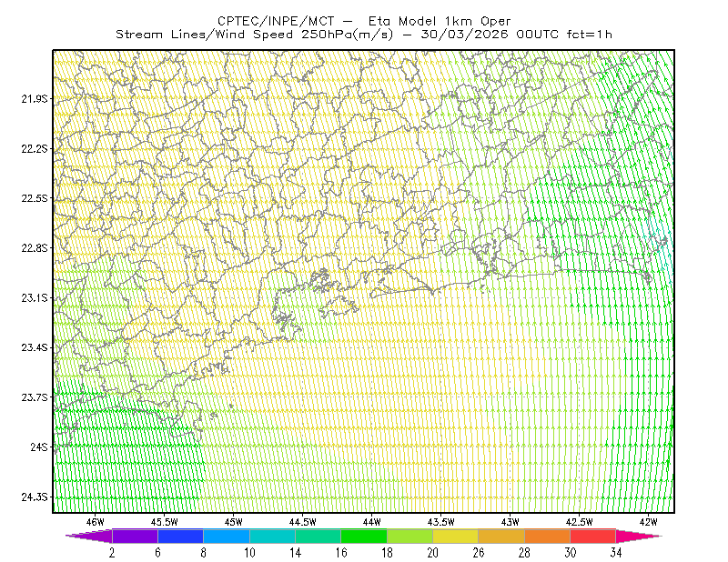728x562 pixels.
Task: Click the green legend segment between 16 and 18
Action: pyautogui.click(x=364, y=536)
